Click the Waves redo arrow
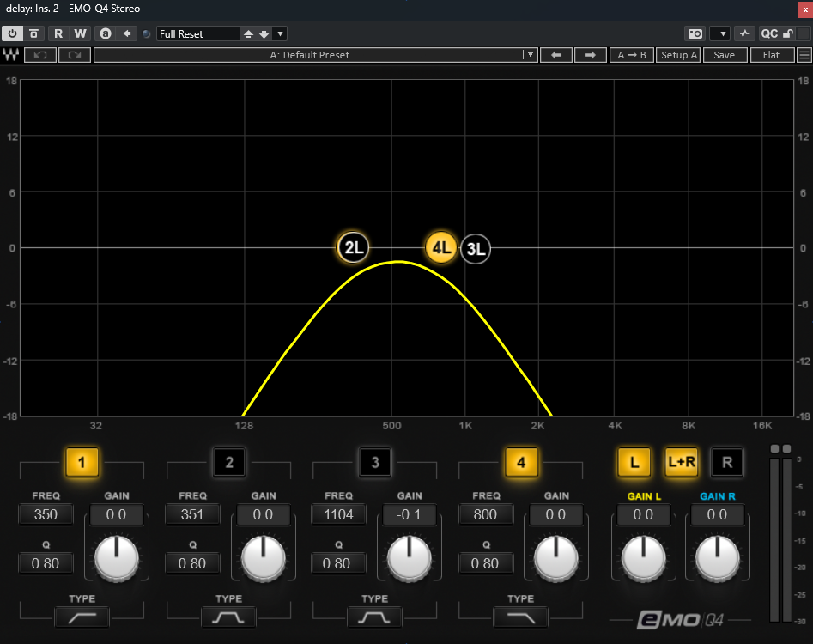The height and width of the screenshot is (644, 813). [x=75, y=55]
